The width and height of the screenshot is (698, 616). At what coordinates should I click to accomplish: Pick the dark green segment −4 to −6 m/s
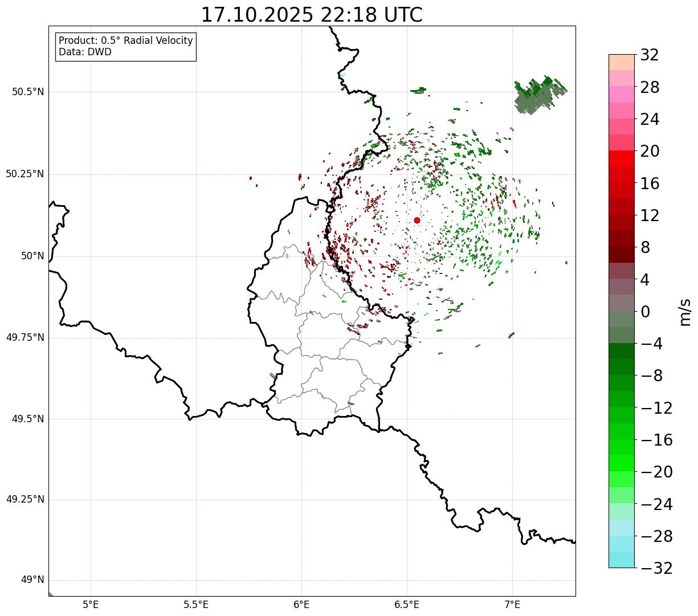621,352
